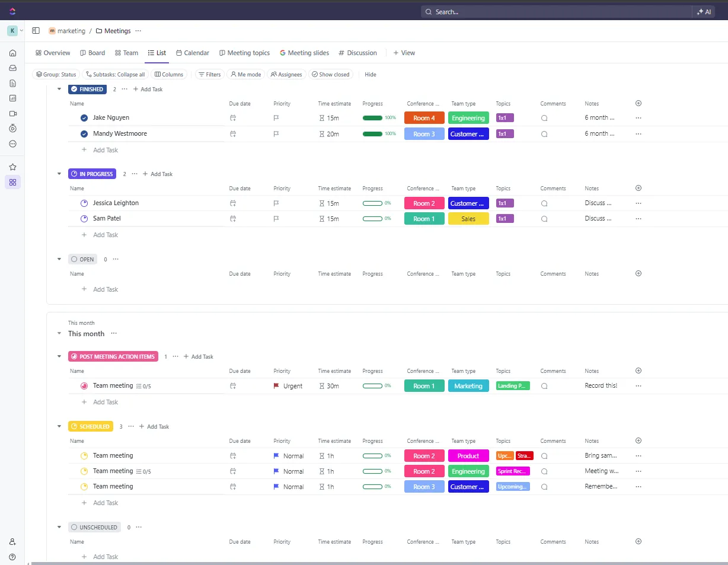
Task: Set priority flag for Jessica Leighton
Action: [x=276, y=203]
